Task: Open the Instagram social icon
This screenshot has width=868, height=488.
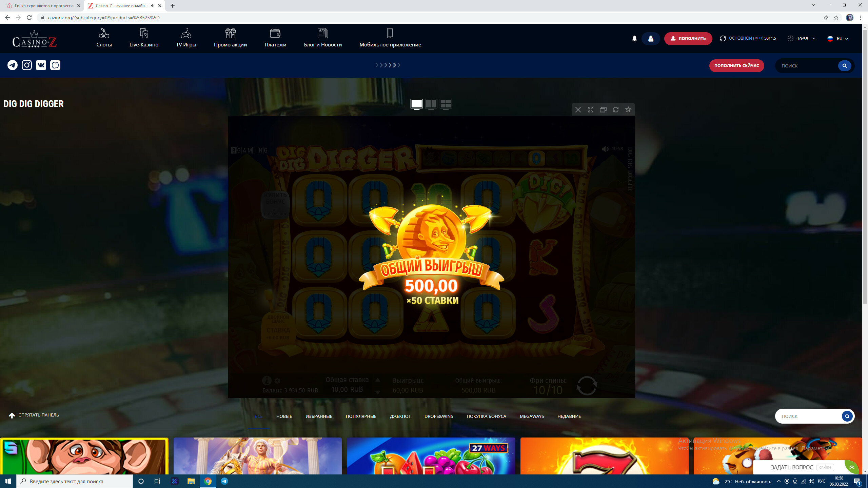Action: [27, 65]
